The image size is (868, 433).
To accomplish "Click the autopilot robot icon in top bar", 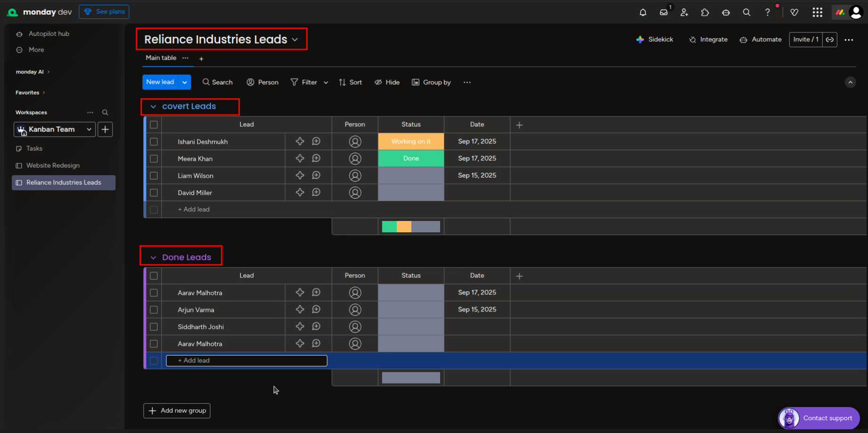I will (726, 12).
